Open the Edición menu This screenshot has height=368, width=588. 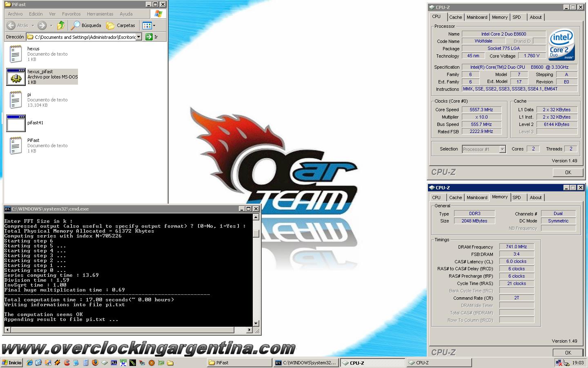[x=36, y=14]
